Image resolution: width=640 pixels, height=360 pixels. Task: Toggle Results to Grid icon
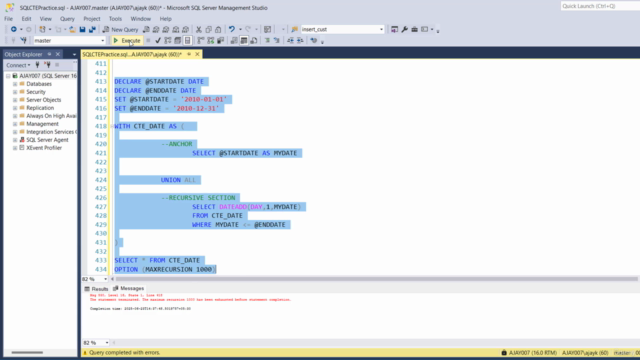(x=244, y=40)
